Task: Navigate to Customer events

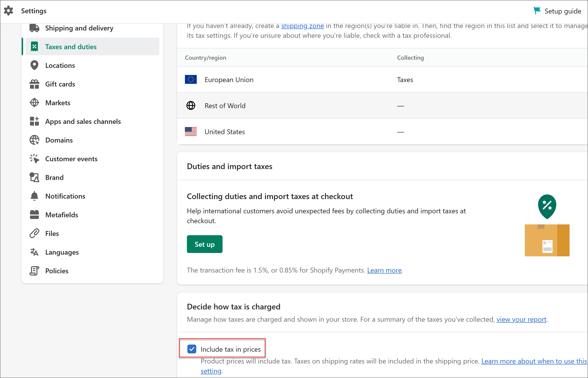Action: click(x=92, y=159)
